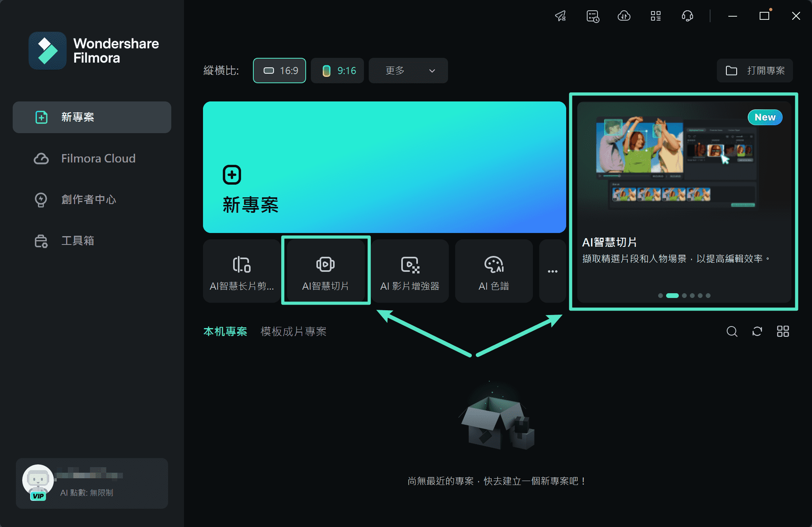Open the apps grid icon in title bar

[x=656, y=16]
